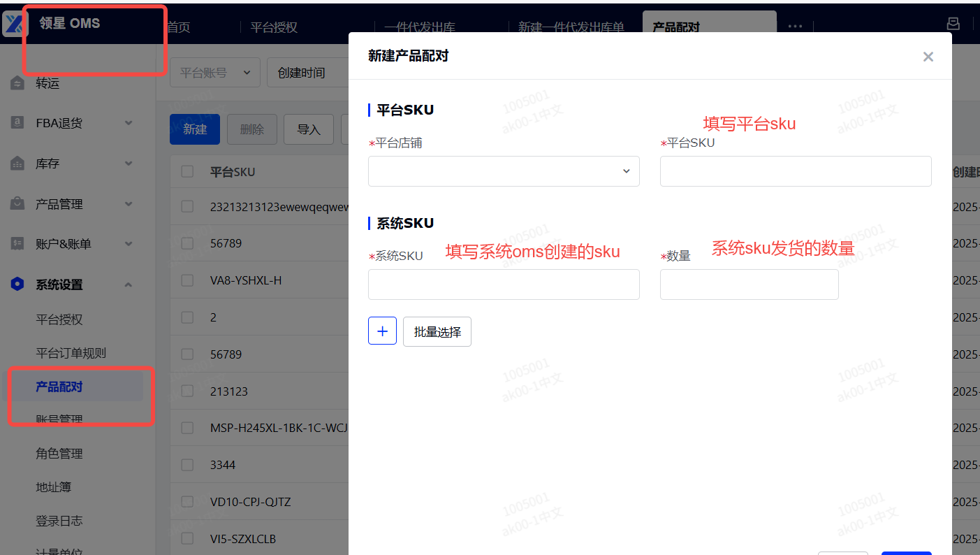Click the top-right header icon
Image resolution: width=980 pixels, height=555 pixels.
(953, 24)
